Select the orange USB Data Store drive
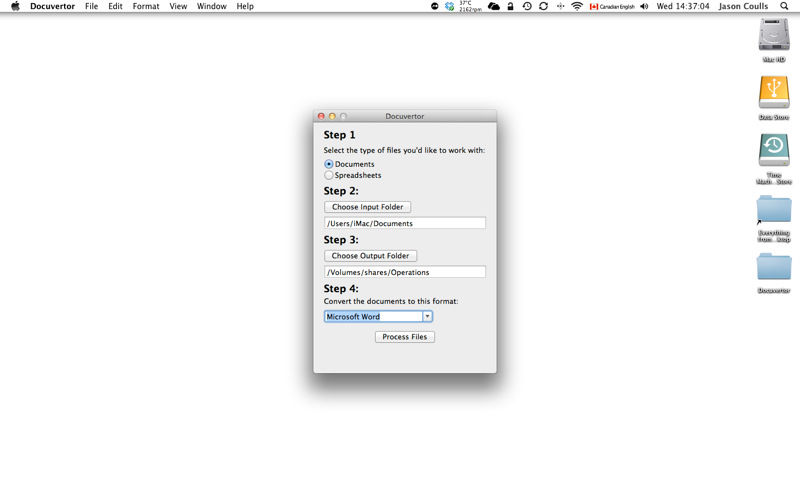The image size is (800, 500). (774, 92)
